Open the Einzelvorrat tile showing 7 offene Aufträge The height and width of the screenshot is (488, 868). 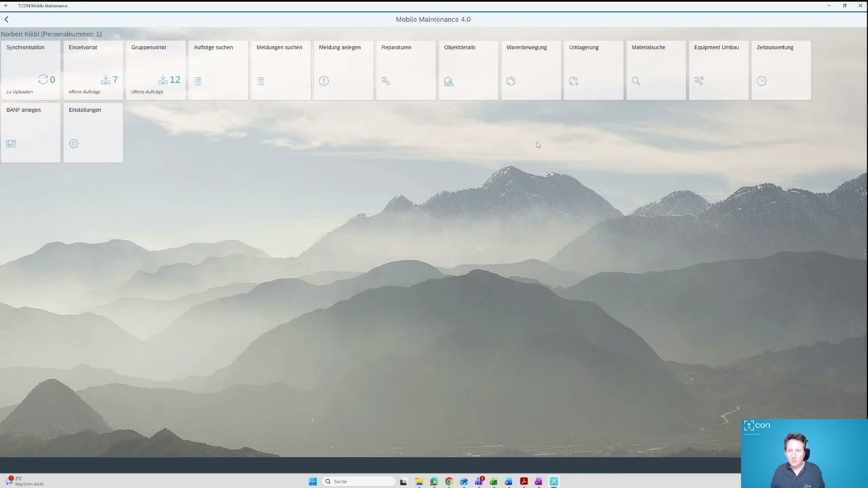coord(93,70)
